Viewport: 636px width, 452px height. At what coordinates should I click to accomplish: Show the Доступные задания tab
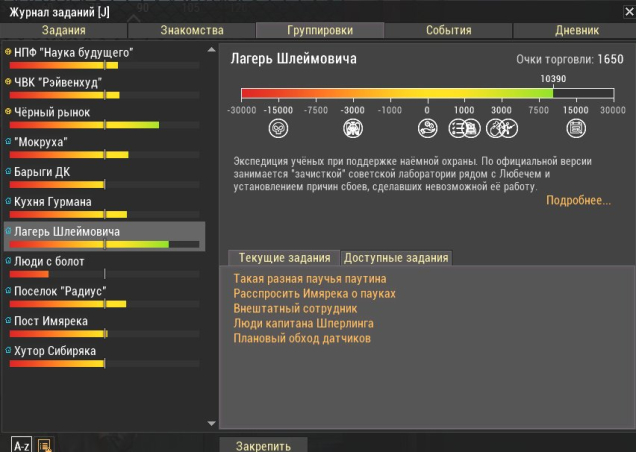pyautogui.click(x=395, y=257)
